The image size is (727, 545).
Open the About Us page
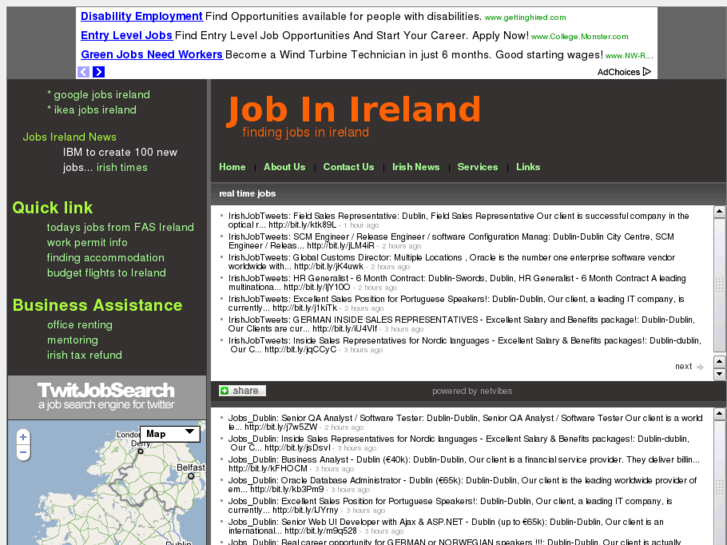(x=284, y=167)
